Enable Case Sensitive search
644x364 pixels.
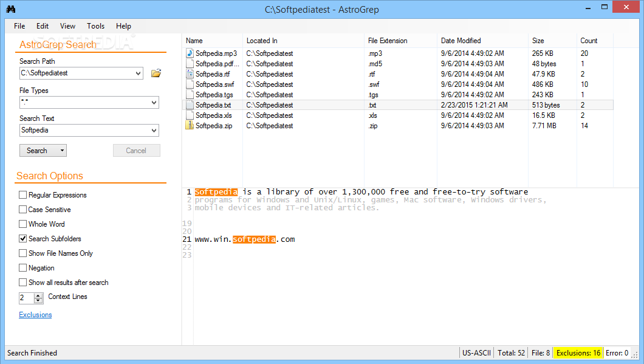[x=23, y=209]
